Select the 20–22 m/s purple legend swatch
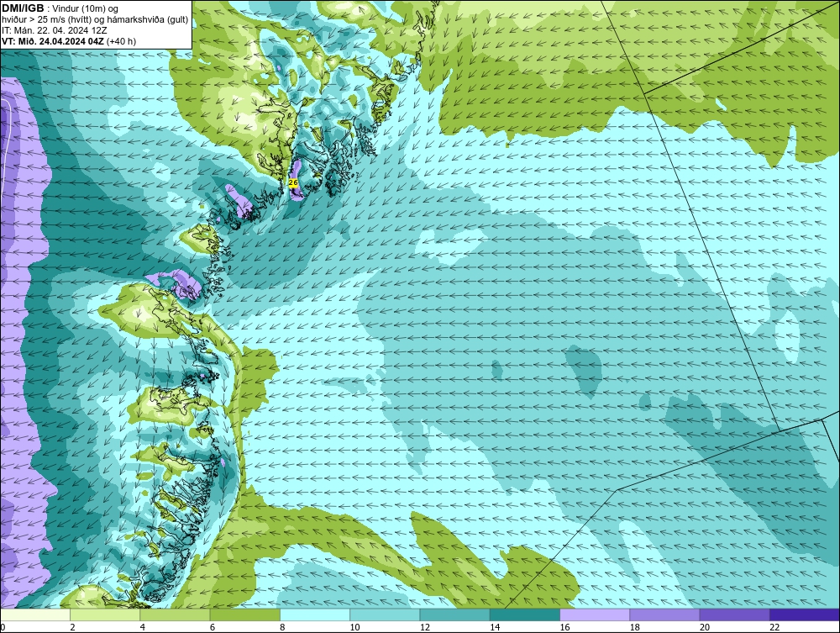Viewport: 840px width, 633px height. coord(734,615)
